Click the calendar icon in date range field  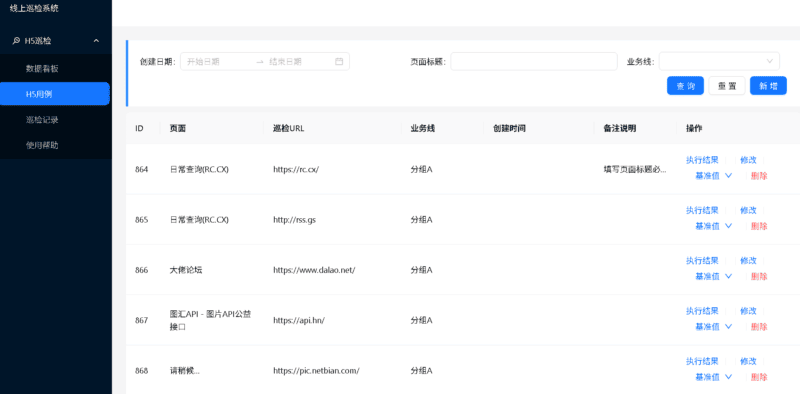339,61
